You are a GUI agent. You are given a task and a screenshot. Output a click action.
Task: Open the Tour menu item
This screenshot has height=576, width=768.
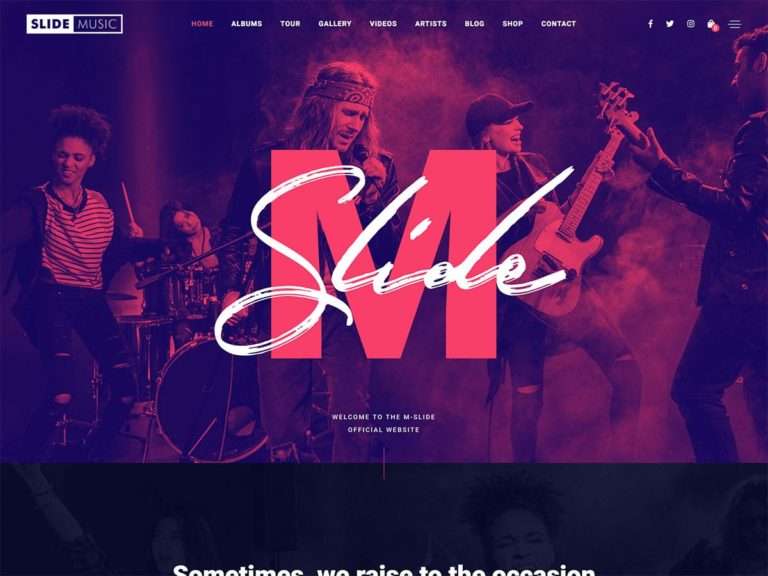coord(290,24)
